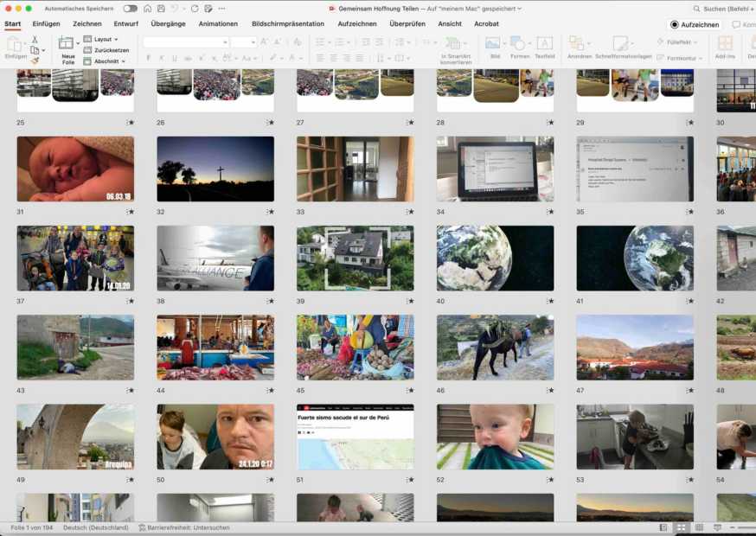Open the Aufzeichnen ribbon tab

point(356,23)
